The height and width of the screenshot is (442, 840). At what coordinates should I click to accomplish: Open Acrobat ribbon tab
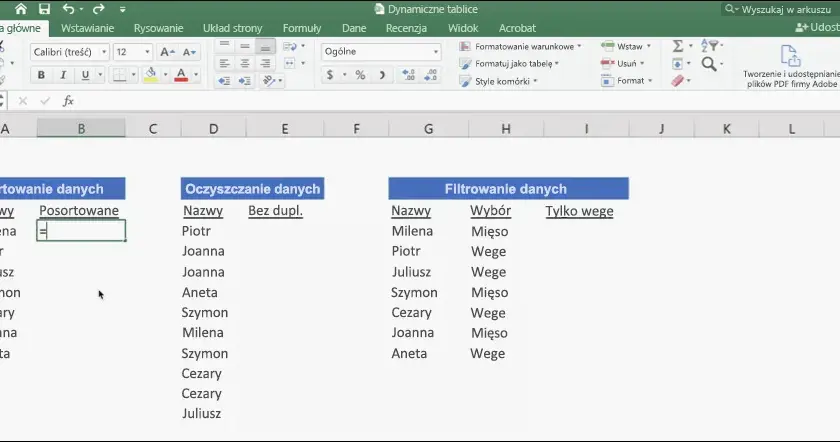pos(518,28)
